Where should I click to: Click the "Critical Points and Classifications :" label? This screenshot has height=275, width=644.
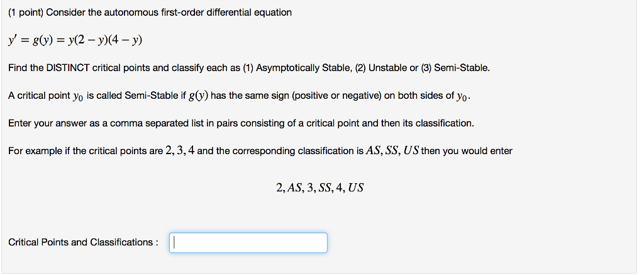83,242
